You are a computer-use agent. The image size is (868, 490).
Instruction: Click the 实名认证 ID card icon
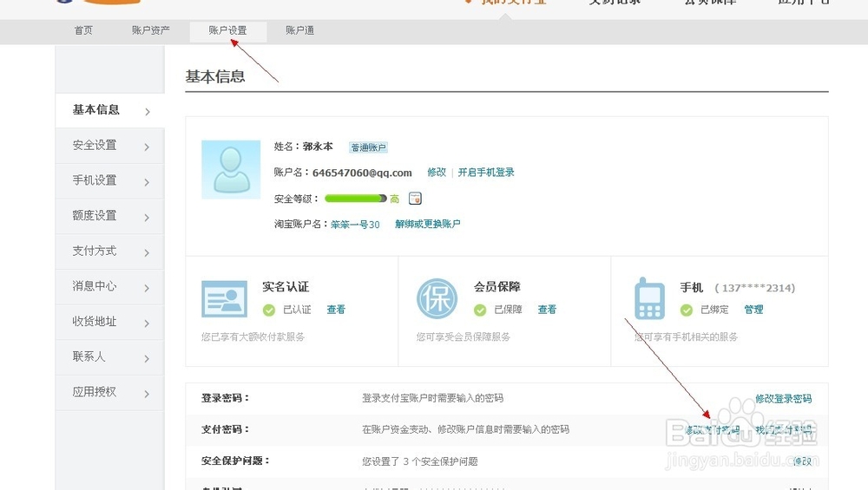click(x=224, y=299)
